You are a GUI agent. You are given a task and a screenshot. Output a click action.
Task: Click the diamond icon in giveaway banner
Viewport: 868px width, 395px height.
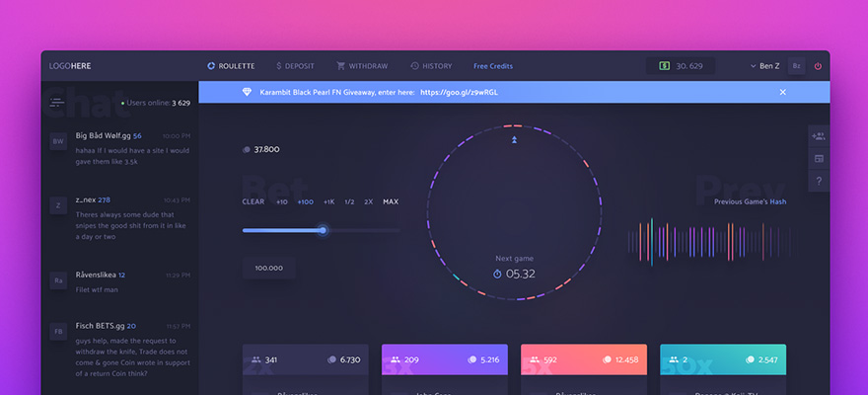[247, 92]
